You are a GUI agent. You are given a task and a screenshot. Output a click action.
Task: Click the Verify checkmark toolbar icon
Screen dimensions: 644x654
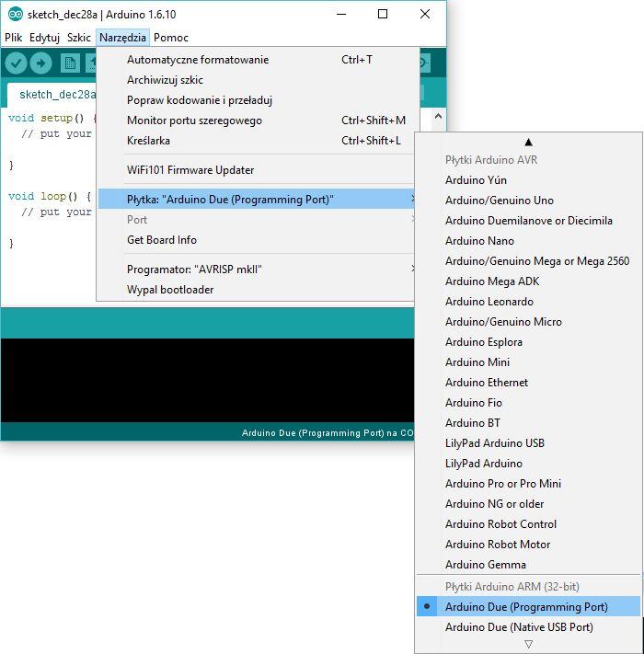click(x=16, y=63)
